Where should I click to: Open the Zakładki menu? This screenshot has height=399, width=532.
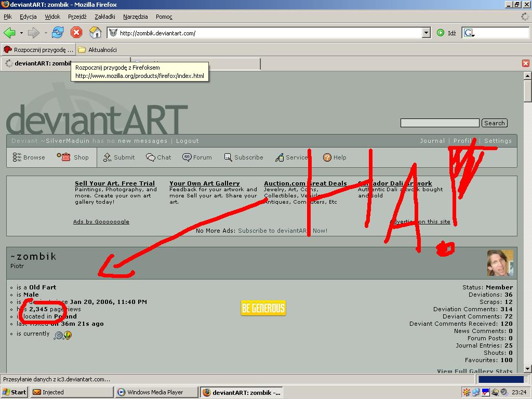[105, 17]
